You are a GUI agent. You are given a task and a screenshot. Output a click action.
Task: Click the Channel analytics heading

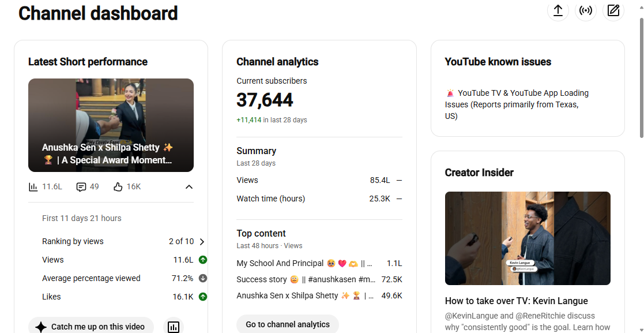point(277,62)
